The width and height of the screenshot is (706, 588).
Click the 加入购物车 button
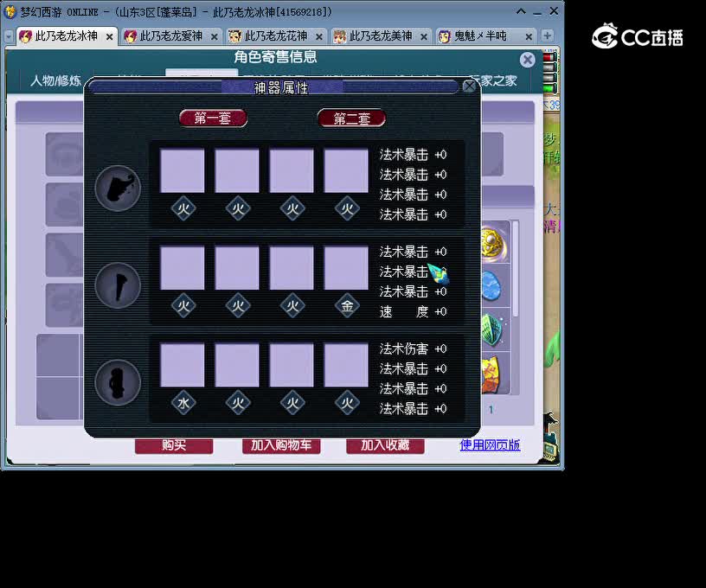(281, 445)
